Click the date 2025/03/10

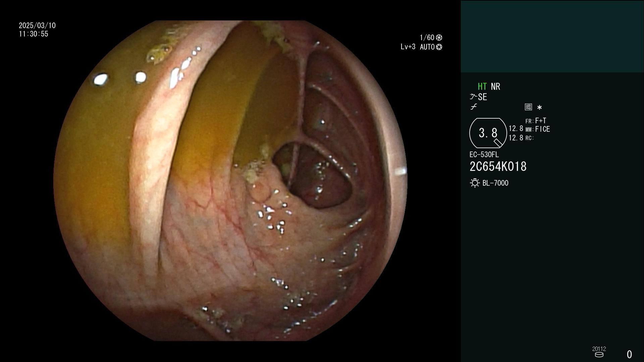37,25
